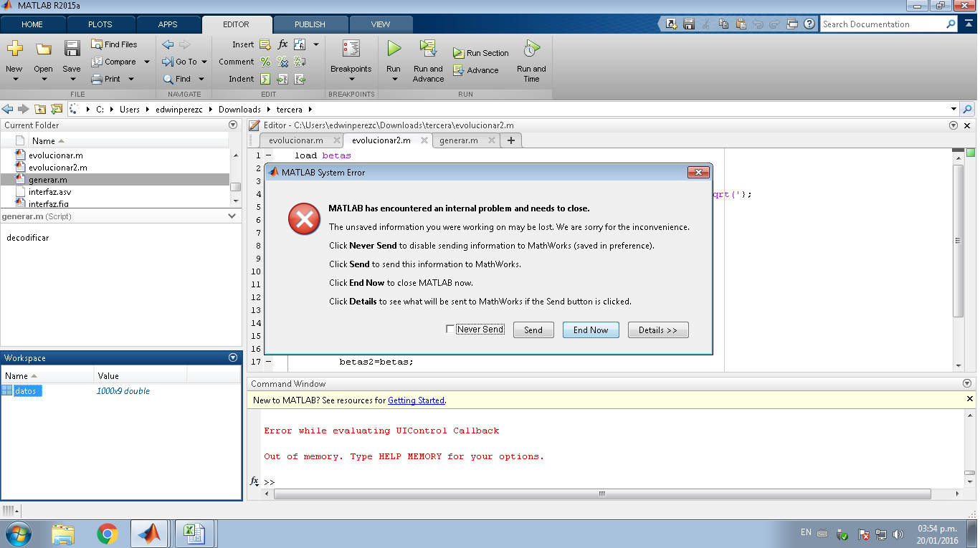Screen dimensions: 980x548
Task: Click the Send button in error dialog
Action: click(533, 330)
